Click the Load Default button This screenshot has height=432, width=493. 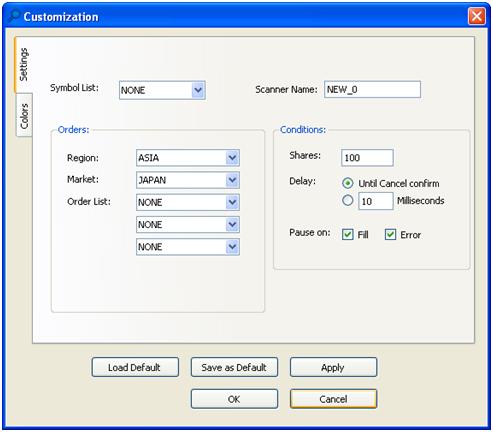pos(135,367)
